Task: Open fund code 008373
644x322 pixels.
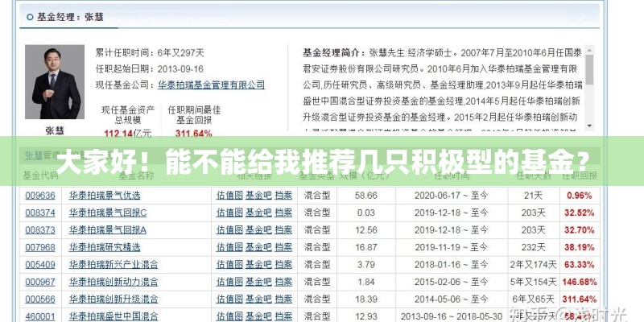Action: (39, 230)
